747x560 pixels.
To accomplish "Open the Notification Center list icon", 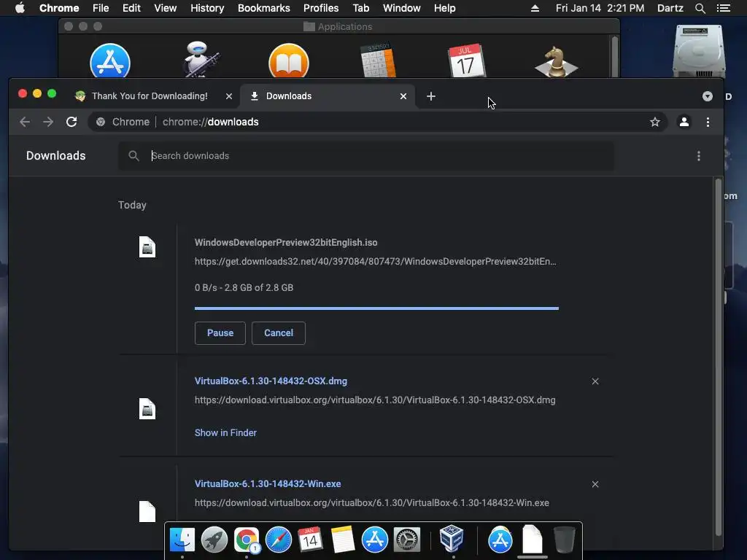I will click(723, 8).
